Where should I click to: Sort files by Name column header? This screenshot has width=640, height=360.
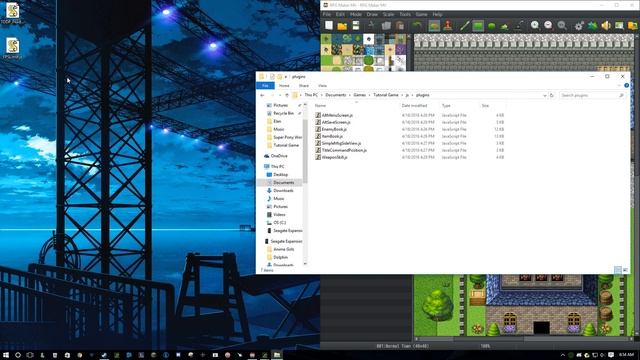(x=320, y=106)
